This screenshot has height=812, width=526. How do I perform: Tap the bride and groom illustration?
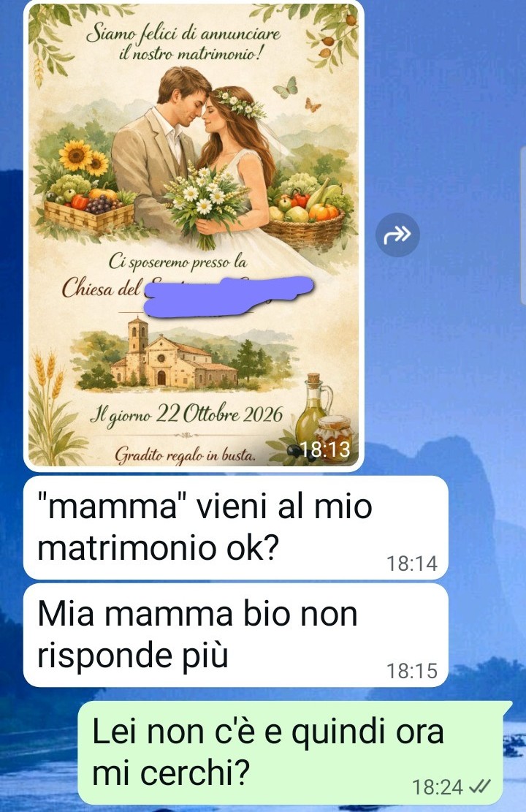pos(196,156)
